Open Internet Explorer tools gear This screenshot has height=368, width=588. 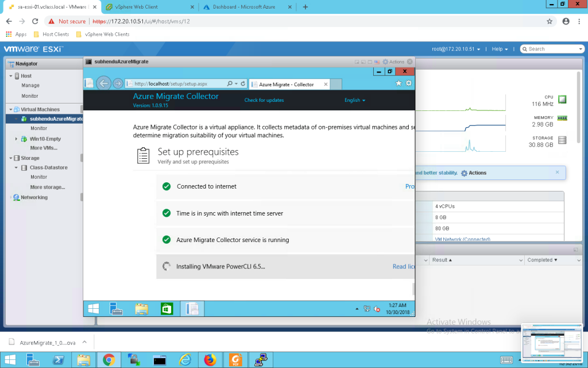pyautogui.click(x=409, y=83)
